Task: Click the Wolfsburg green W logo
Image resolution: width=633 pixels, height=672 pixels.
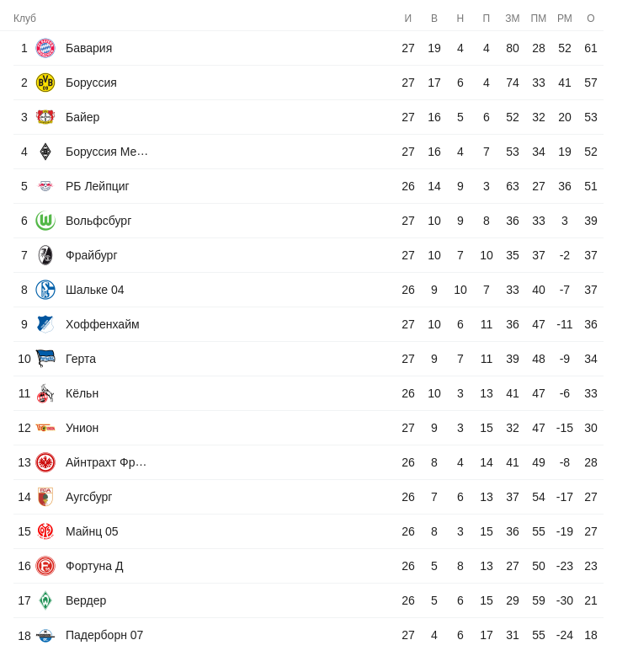Action: [x=45, y=221]
